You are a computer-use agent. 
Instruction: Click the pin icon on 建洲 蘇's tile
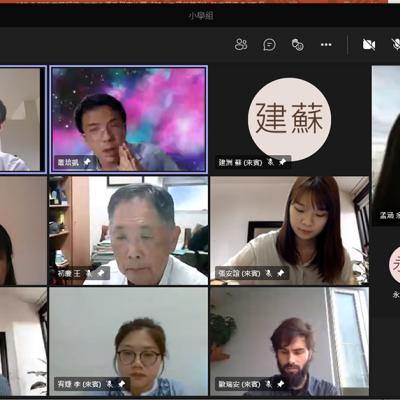(x=283, y=162)
